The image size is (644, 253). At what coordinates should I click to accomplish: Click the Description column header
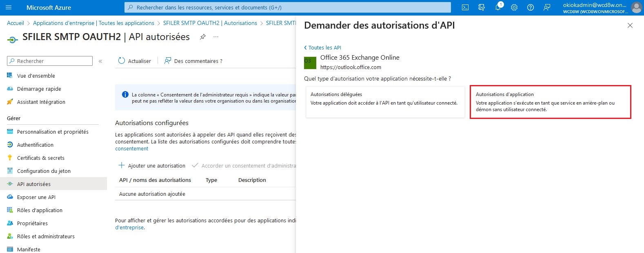pos(252,180)
